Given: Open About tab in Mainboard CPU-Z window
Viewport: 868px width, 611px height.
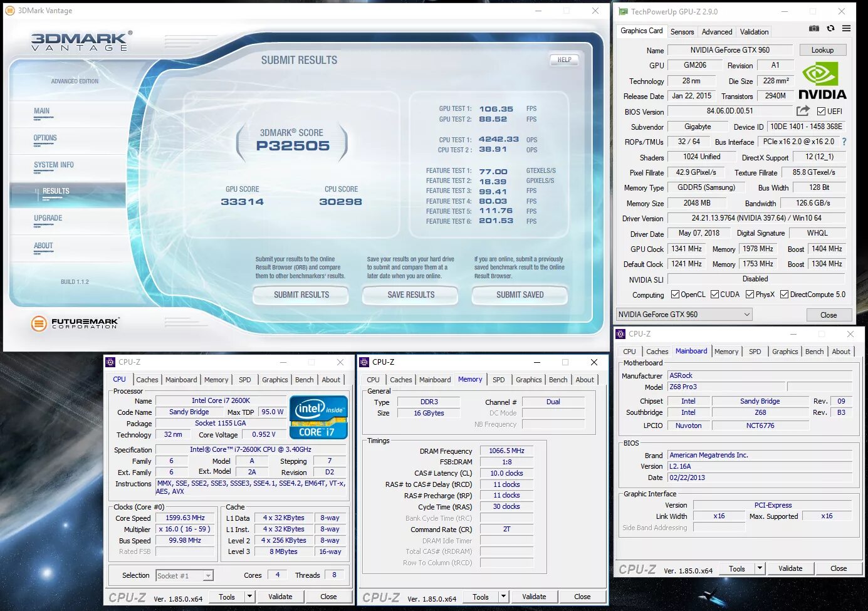Looking at the screenshot, I should pos(841,352).
